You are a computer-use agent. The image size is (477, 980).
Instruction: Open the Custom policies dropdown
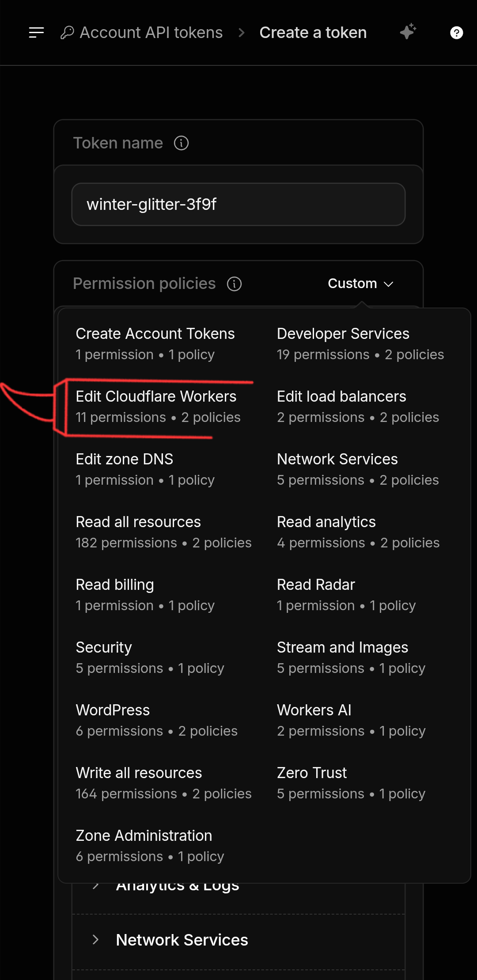(x=360, y=284)
